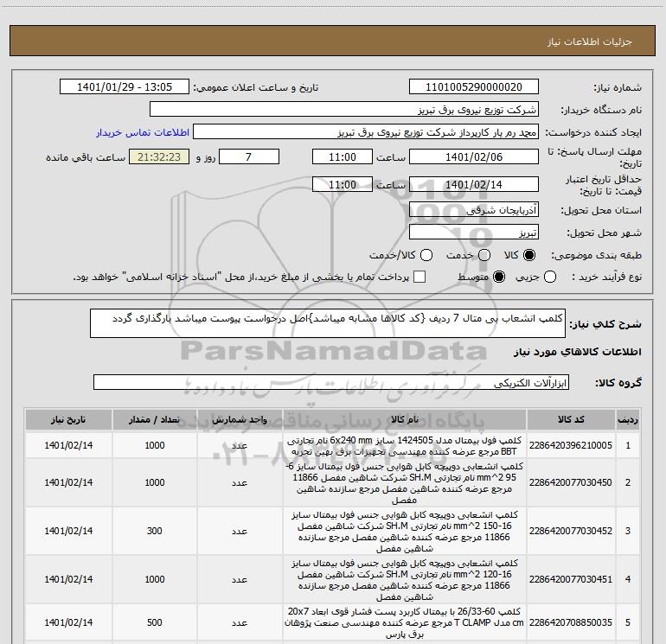Screen dimensions: 666x644
Task: Click the نام کالا column header
Action: click(x=405, y=419)
